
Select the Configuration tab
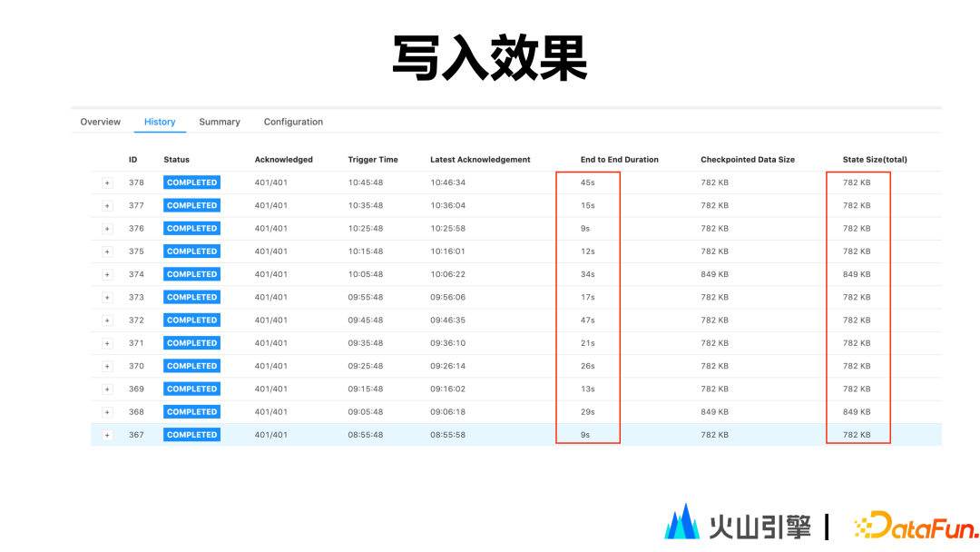(293, 122)
